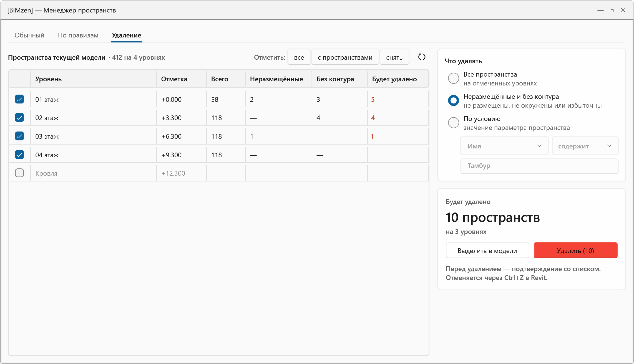Click Выделить в модели button

click(x=487, y=251)
